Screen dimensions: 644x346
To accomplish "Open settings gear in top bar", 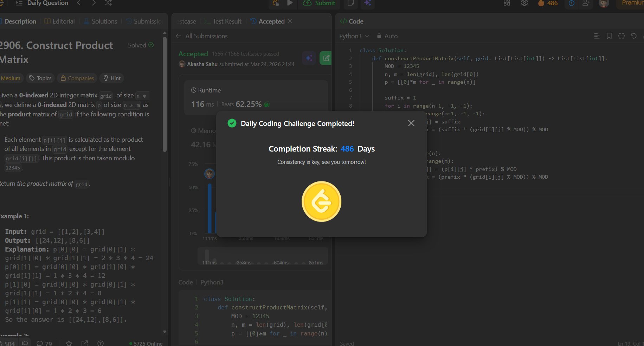I will point(524,3).
